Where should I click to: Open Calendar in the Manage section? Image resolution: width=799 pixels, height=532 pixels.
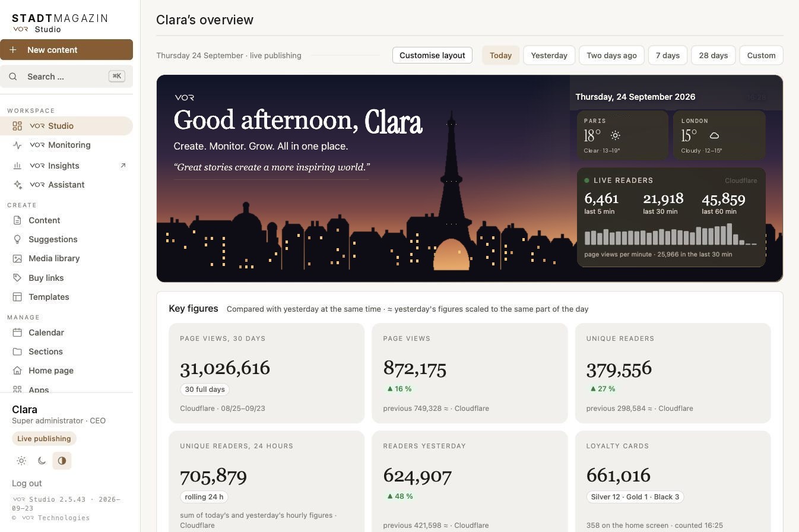click(66, 332)
